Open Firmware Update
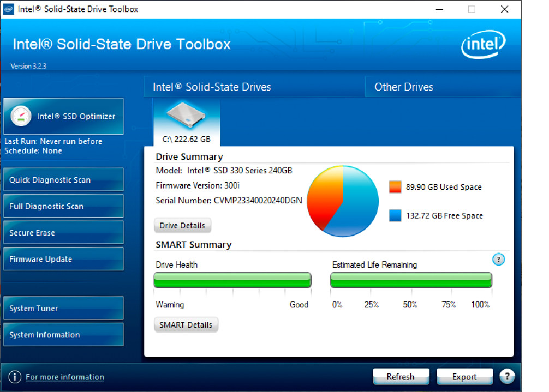The image size is (549, 392). (x=63, y=259)
